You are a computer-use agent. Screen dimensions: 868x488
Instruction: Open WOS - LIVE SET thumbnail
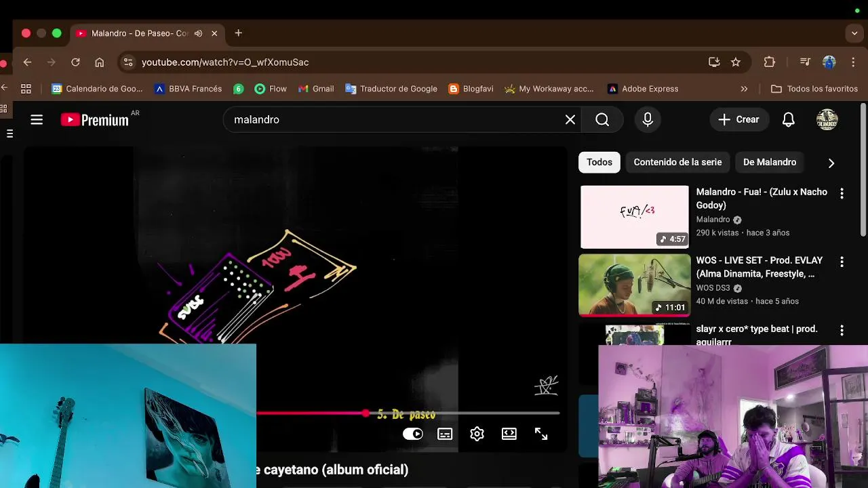pyautogui.click(x=635, y=285)
